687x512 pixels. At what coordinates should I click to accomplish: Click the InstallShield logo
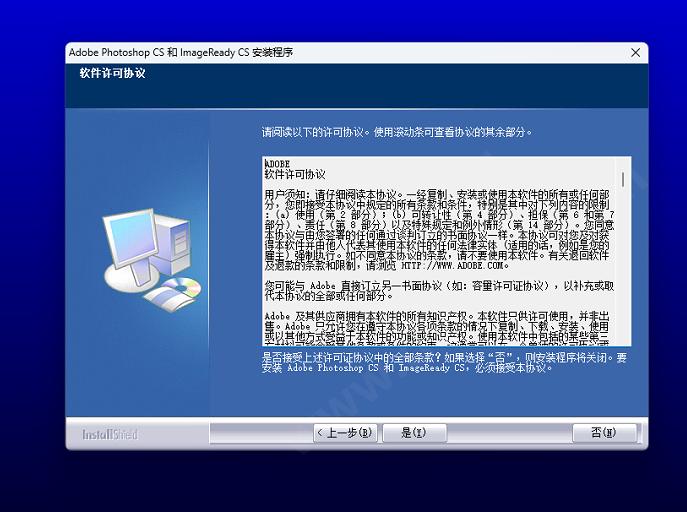click(x=110, y=434)
